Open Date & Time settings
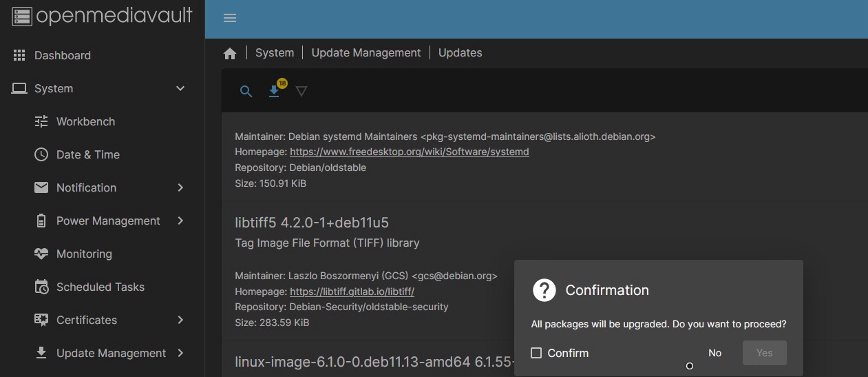Screen dimensions: 868x377 (x=87, y=154)
